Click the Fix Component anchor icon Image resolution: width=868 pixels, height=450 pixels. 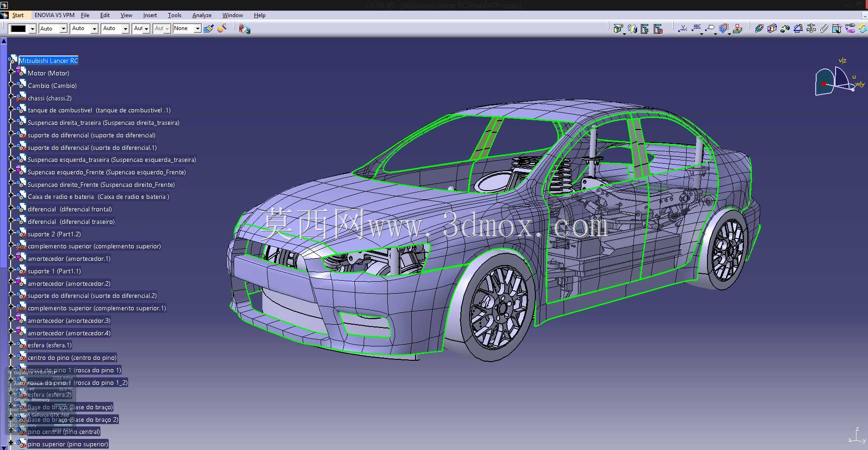(x=811, y=29)
